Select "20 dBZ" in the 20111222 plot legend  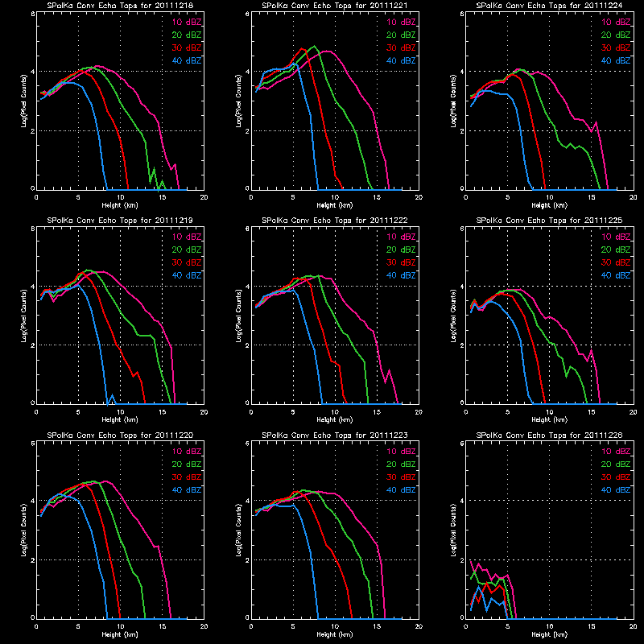click(x=401, y=250)
